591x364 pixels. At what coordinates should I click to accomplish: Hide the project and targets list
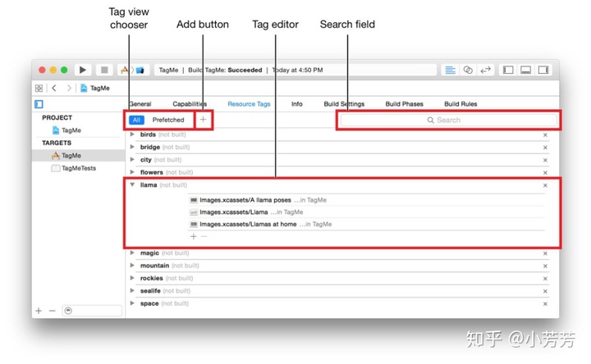[x=39, y=104]
